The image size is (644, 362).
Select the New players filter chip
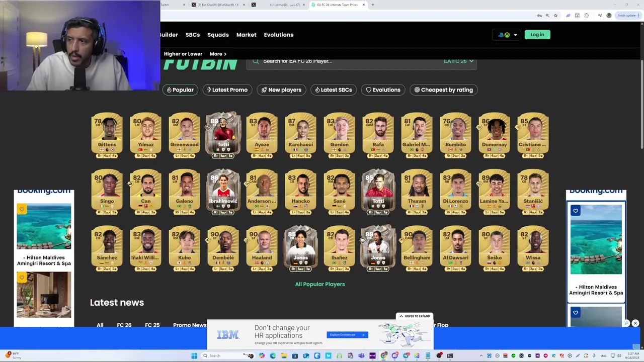click(x=281, y=90)
